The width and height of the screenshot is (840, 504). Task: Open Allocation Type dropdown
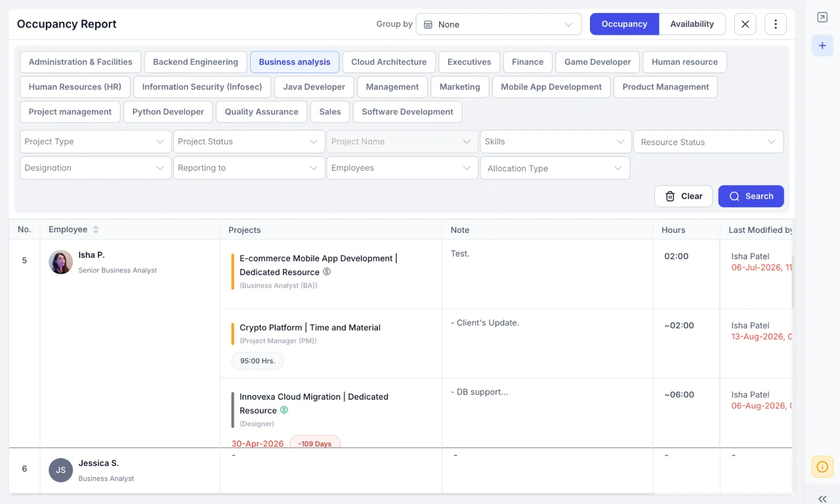pyautogui.click(x=555, y=168)
